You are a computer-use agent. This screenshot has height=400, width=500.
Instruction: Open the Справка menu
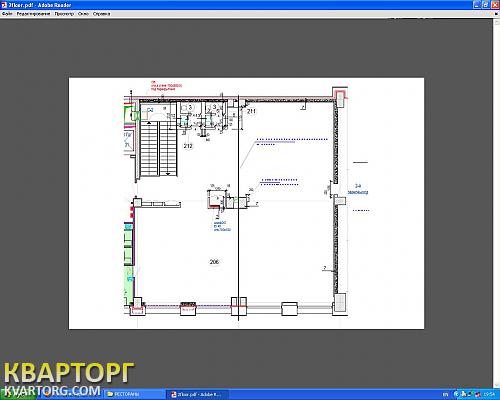click(101, 14)
